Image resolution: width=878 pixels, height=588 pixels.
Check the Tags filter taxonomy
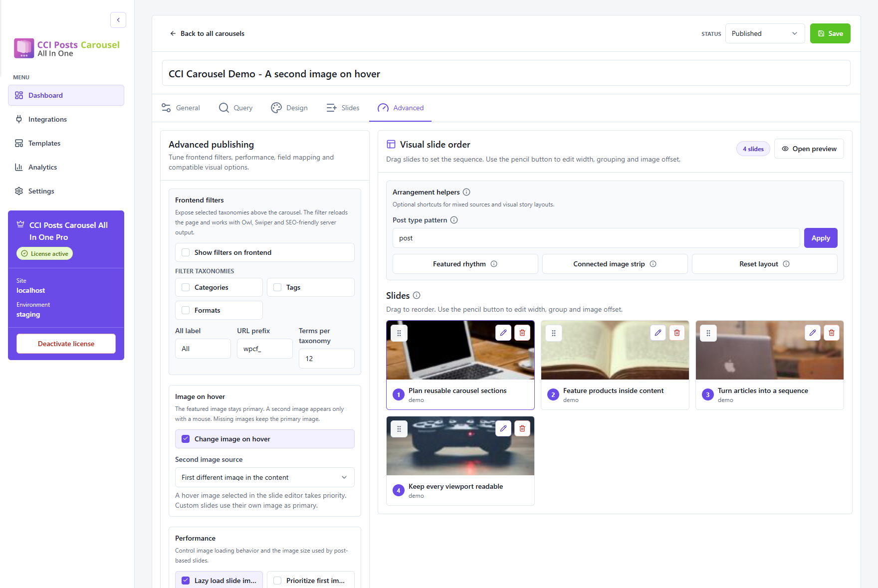[277, 287]
